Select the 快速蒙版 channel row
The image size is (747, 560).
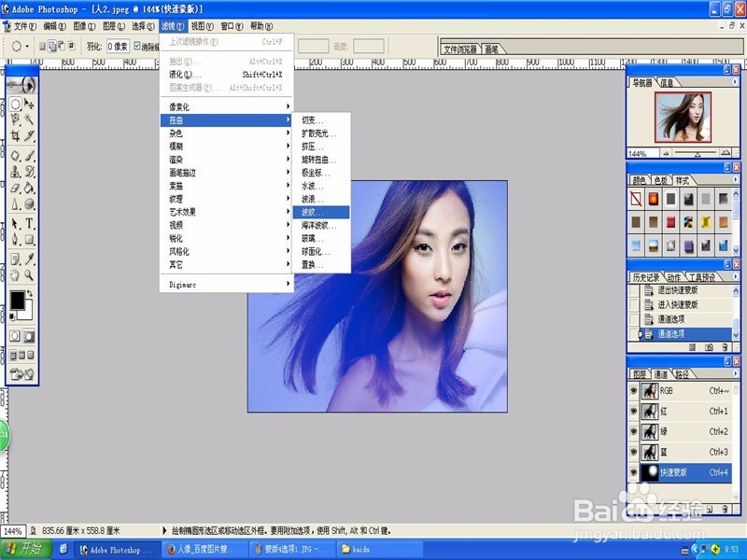coord(685,472)
